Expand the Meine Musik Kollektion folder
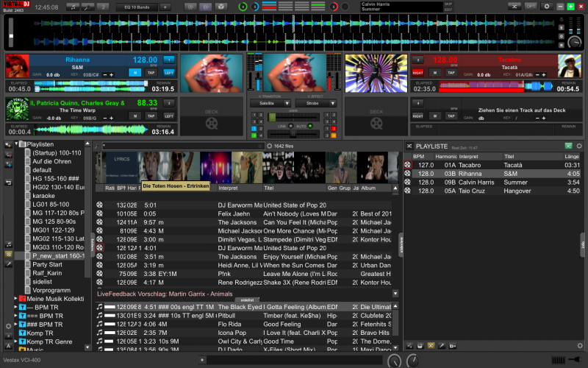Screen dimensions: 588x368 (x=15, y=299)
